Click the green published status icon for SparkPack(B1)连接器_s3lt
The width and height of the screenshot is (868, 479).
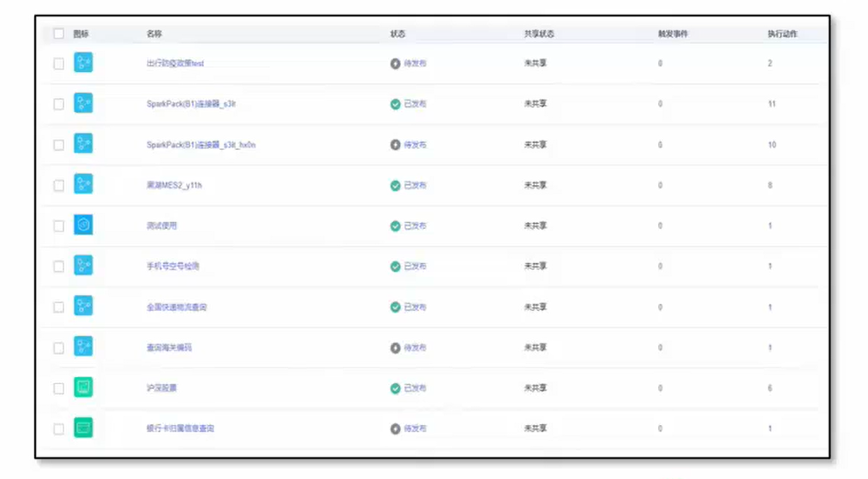(395, 104)
